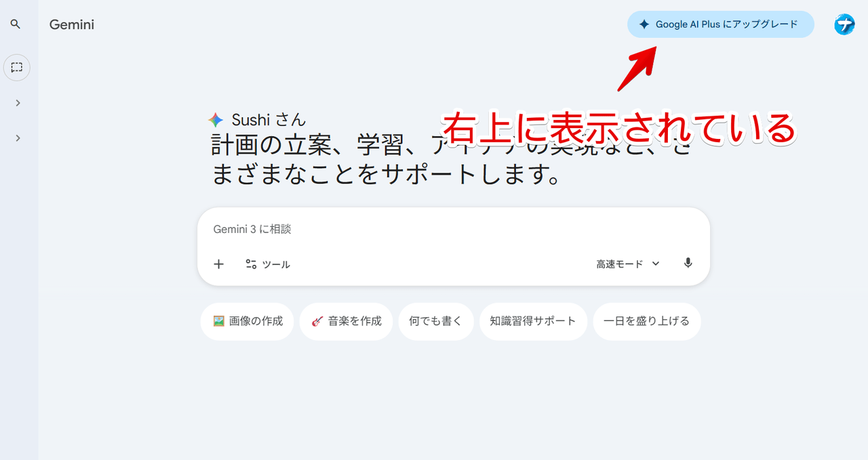Select the 音楽を作成 suggestion chip

click(346, 321)
